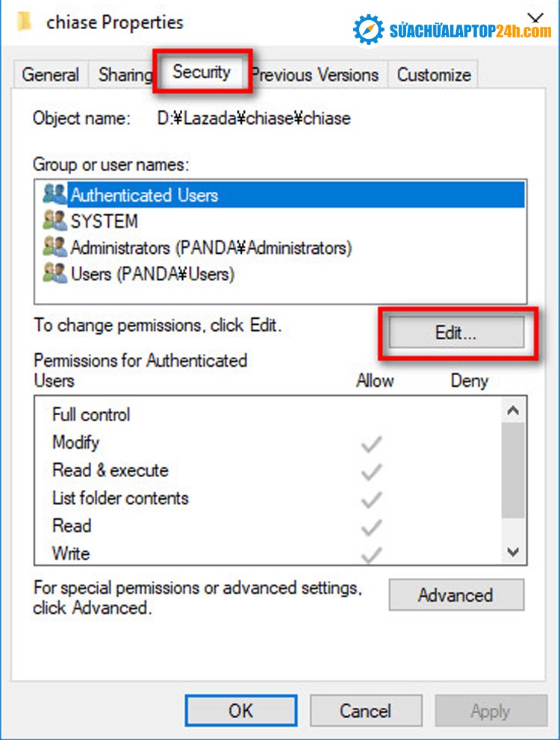
Task: Click the Administrators group icon
Action: click(x=55, y=248)
